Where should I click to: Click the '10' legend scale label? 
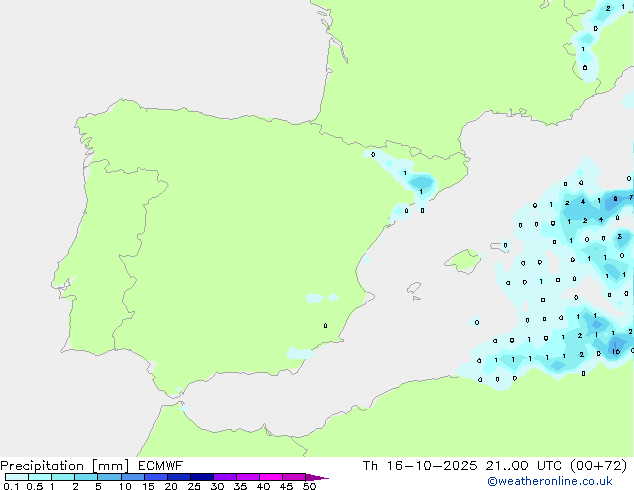click(x=125, y=486)
